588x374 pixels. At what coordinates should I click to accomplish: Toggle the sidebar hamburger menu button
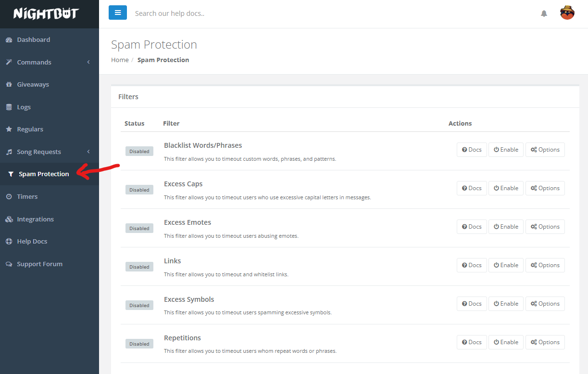118,13
